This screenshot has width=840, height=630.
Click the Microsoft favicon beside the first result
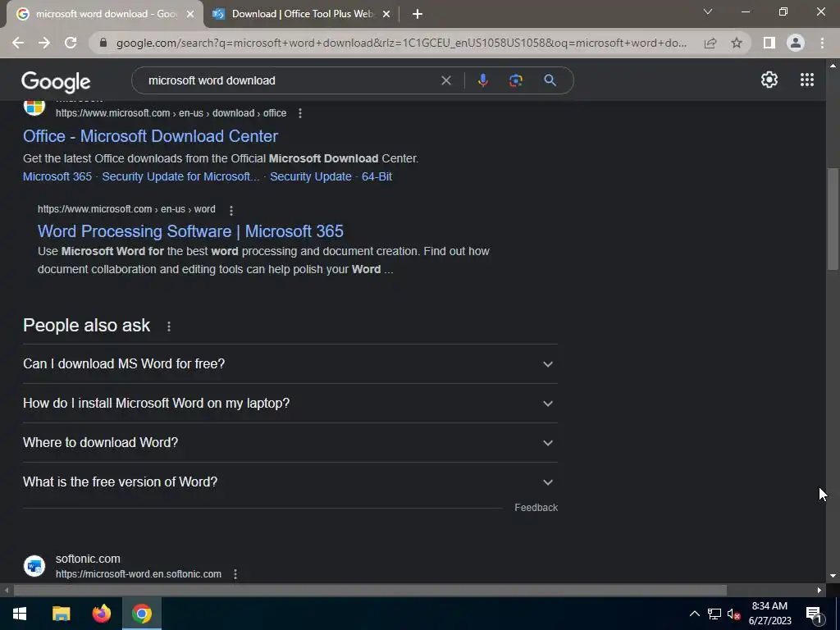point(34,107)
